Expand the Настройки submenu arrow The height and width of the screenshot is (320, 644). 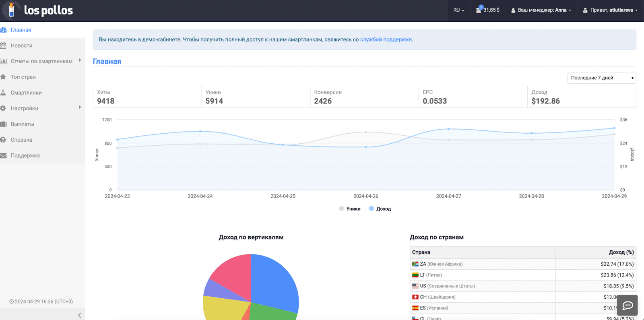tap(80, 107)
